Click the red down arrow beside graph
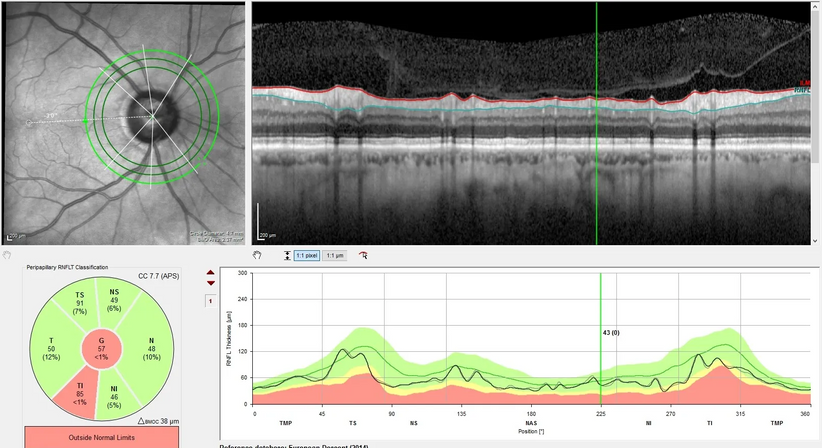 pyautogui.click(x=210, y=284)
